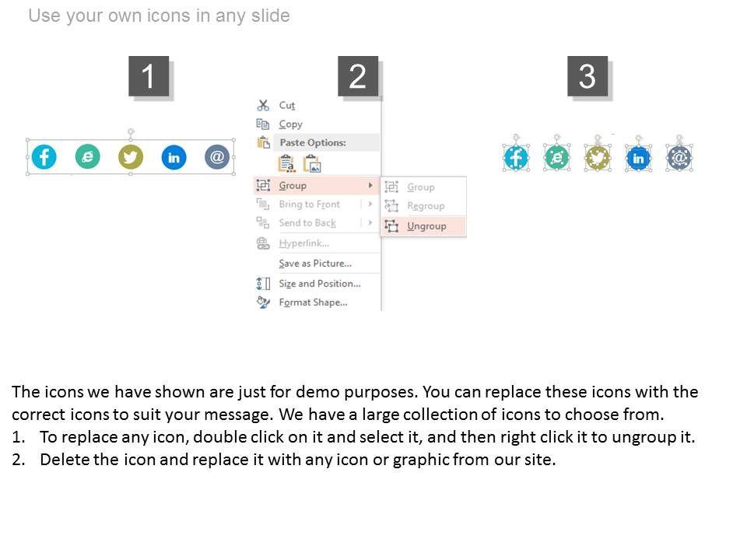
Task: Click the Internet Explorer icon in grouped set
Action: pyautogui.click(x=88, y=156)
